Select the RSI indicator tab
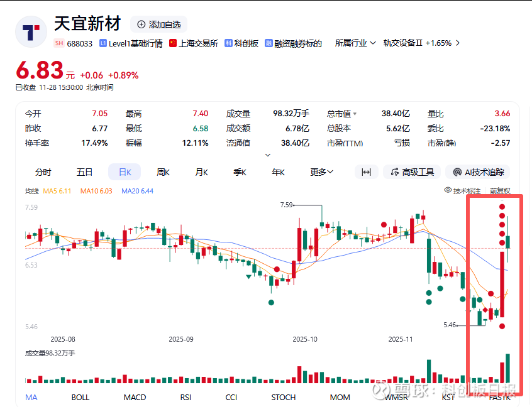Image resolution: width=532 pixels, height=407 pixels. (186, 397)
